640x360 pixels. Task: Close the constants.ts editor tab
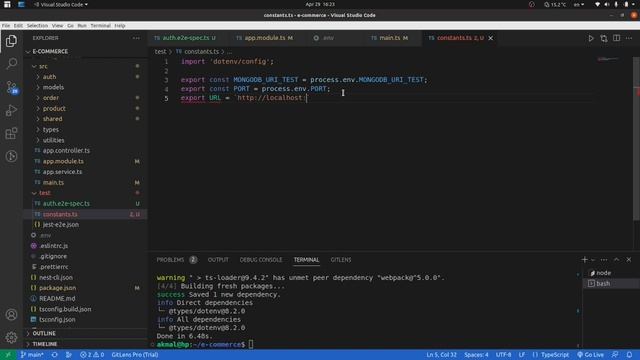point(491,38)
